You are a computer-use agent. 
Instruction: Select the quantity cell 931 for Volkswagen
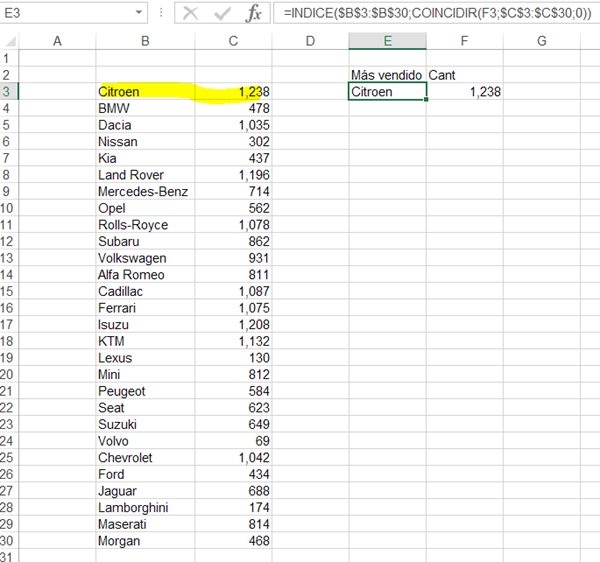coord(233,258)
